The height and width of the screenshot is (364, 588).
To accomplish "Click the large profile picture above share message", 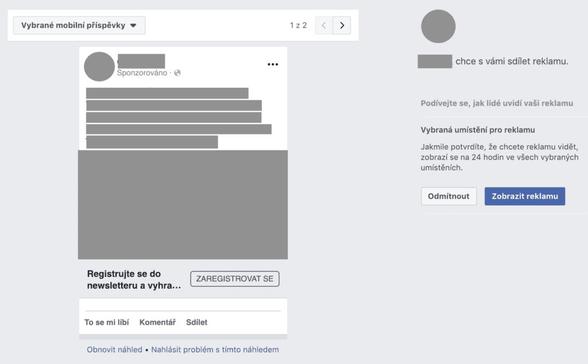I will click(438, 26).
